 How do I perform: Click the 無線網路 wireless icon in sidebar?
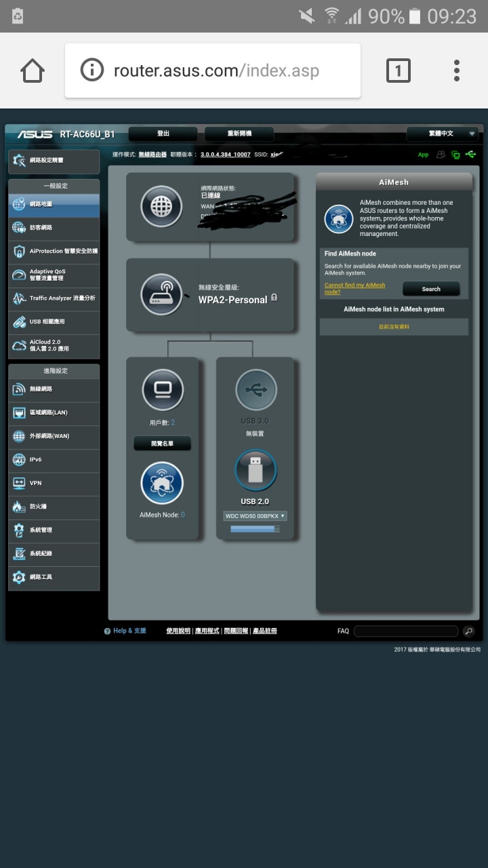[x=19, y=389]
